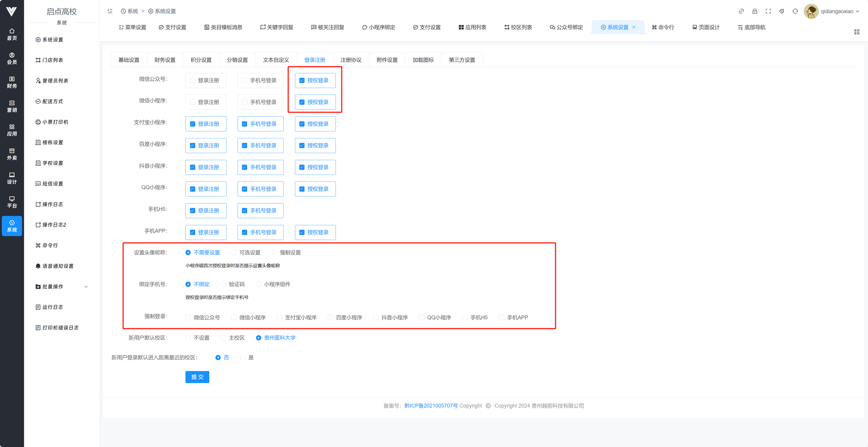
Task: Click the 提交 button
Action: (x=197, y=377)
